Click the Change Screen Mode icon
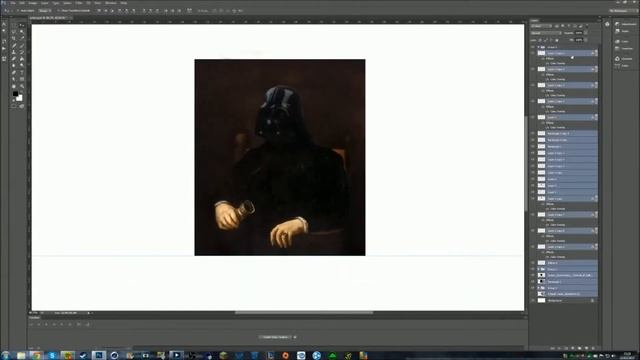640x360 pixels. [x=22, y=106]
